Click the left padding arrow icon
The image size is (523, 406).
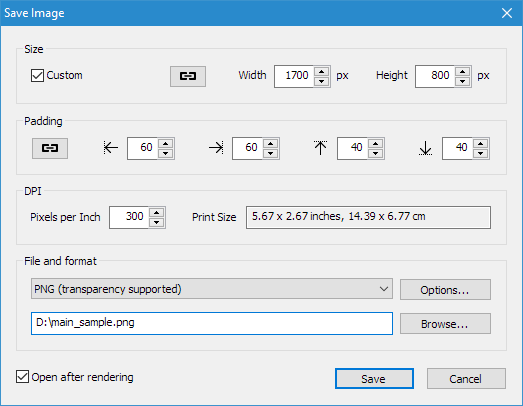point(111,147)
